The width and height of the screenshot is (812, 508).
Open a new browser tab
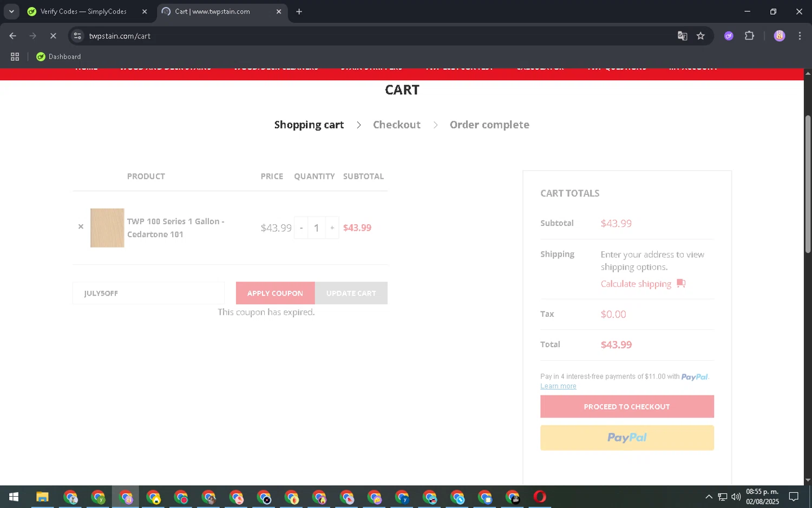[299, 11]
